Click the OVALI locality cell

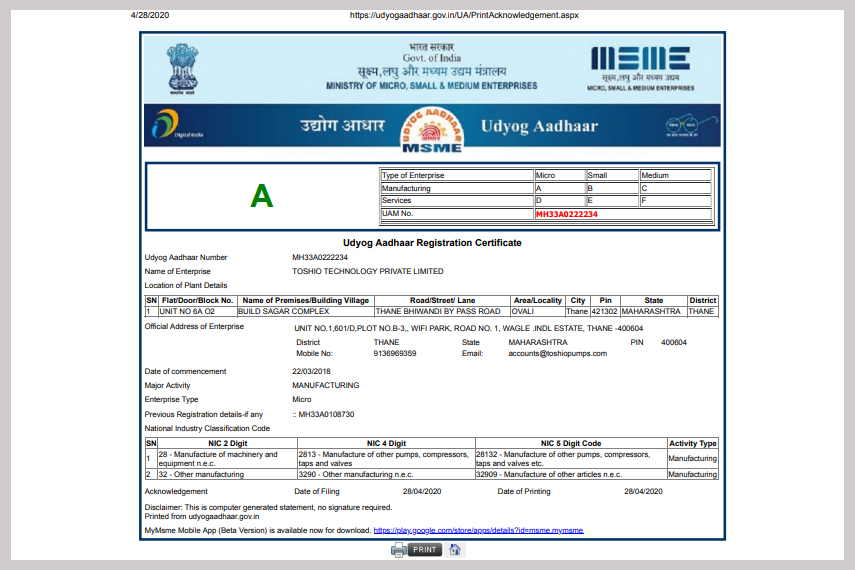pyautogui.click(x=537, y=311)
